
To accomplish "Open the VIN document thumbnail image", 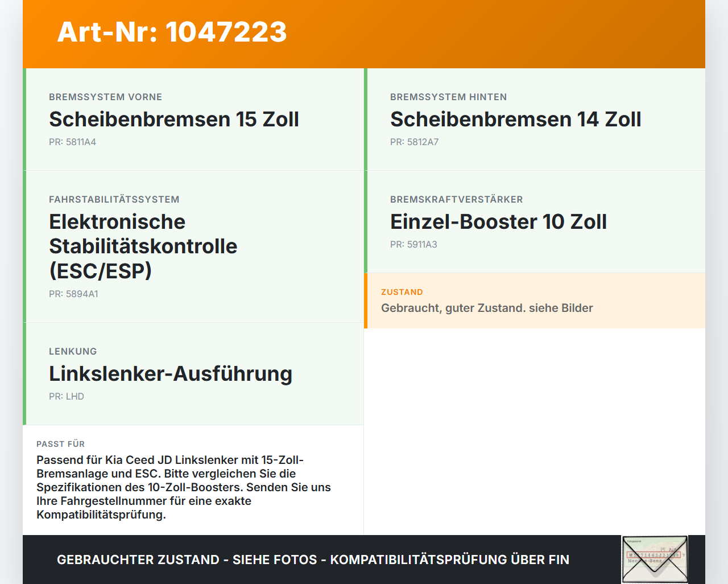I will pyautogui.click(x=655, y=560).
